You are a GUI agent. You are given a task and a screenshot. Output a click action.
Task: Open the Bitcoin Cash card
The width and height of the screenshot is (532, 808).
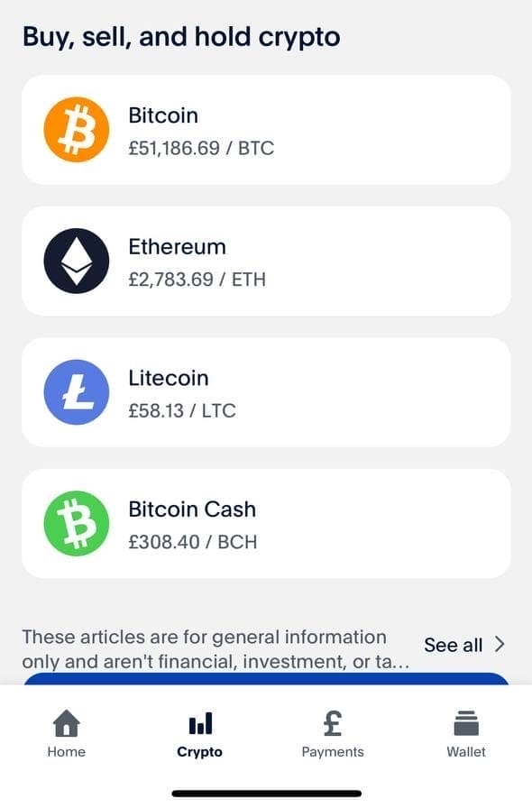point(266,524)
